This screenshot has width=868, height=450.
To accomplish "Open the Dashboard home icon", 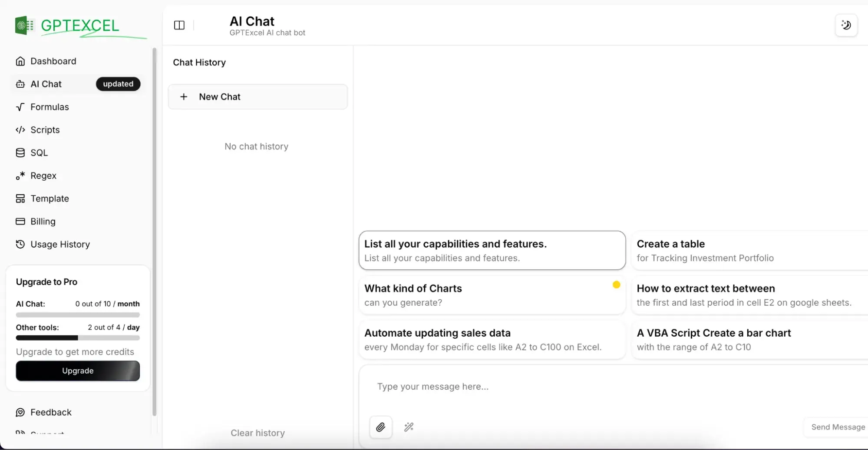I will pos(20,61).
